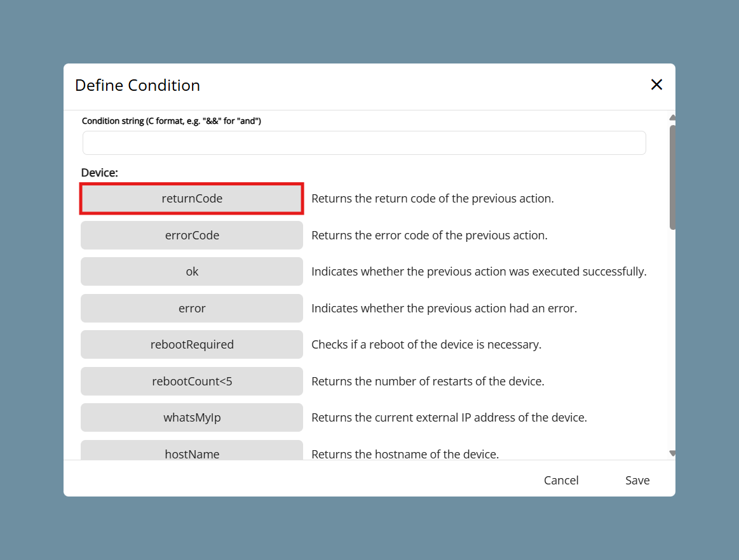This screenshot has height=560, width=739.
Task: Click 'Returns the return code' description text
Action: coord(432,198)
